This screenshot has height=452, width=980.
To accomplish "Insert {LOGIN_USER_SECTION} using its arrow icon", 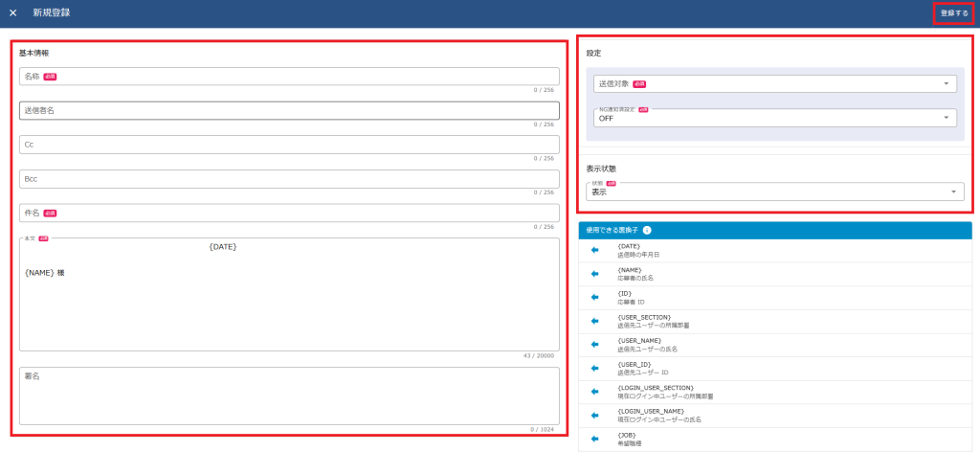I will [x=594, y=391].
